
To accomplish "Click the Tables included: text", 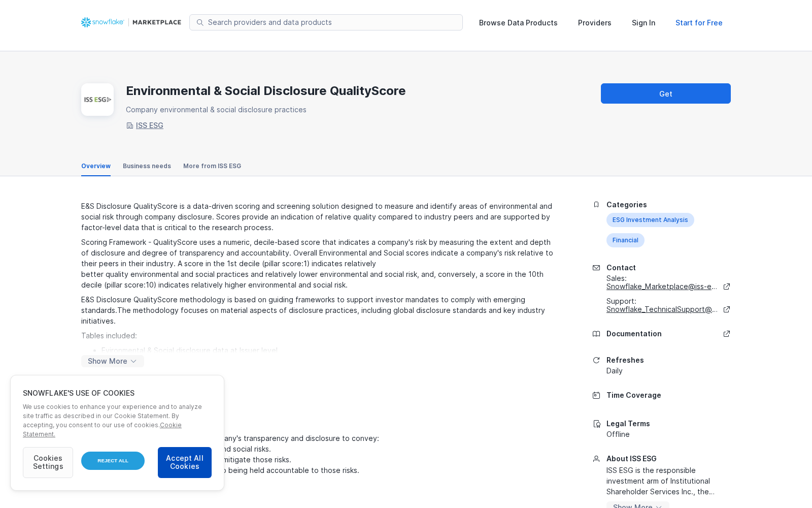I will (x=109, y=336).
